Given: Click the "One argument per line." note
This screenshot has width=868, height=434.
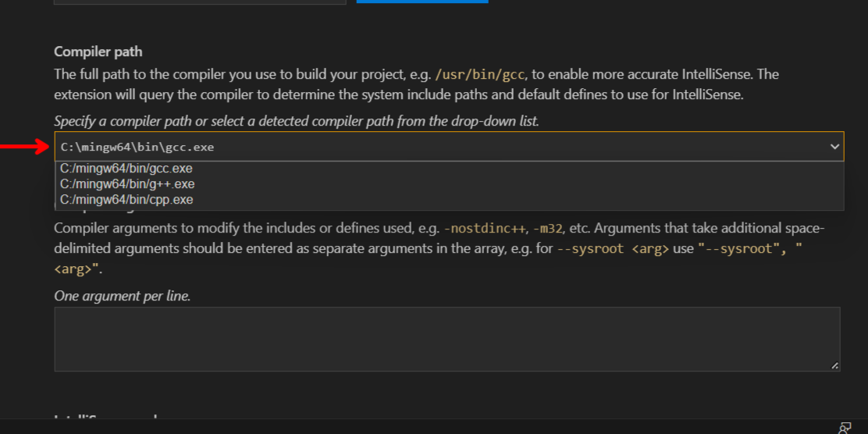Looking at the screenshot, I should coord(123,296).
